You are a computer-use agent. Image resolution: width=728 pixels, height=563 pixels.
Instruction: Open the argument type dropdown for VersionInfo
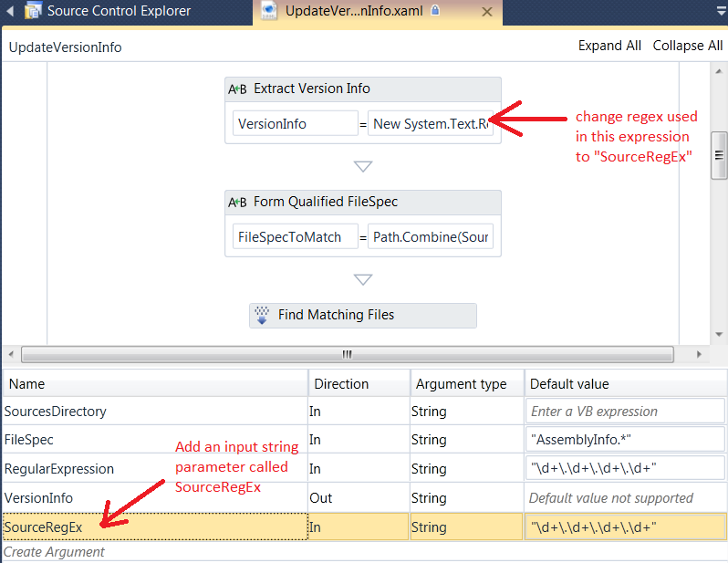tap(467, 498)
